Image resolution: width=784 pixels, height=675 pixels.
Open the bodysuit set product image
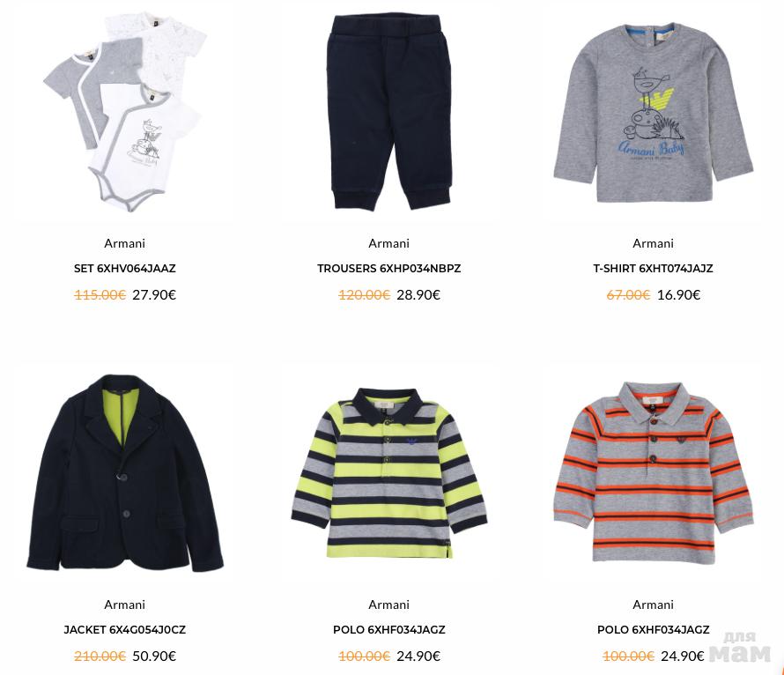click(x=125, y=111)
